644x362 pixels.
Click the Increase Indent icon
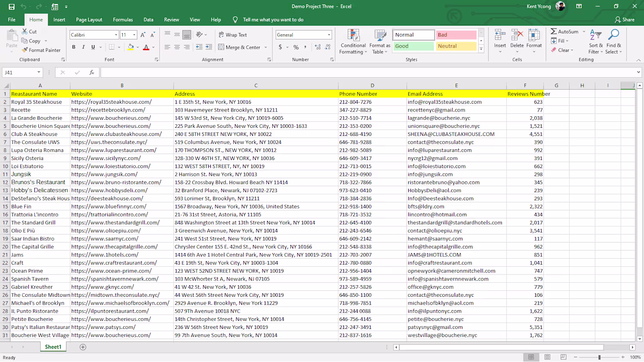click(209, 47)
